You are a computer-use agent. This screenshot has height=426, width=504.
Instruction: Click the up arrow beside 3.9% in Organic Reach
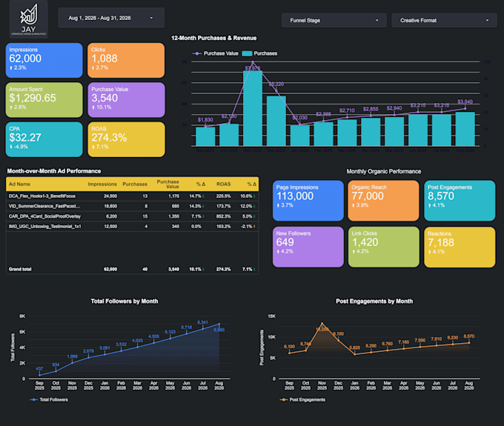point(354,205)
